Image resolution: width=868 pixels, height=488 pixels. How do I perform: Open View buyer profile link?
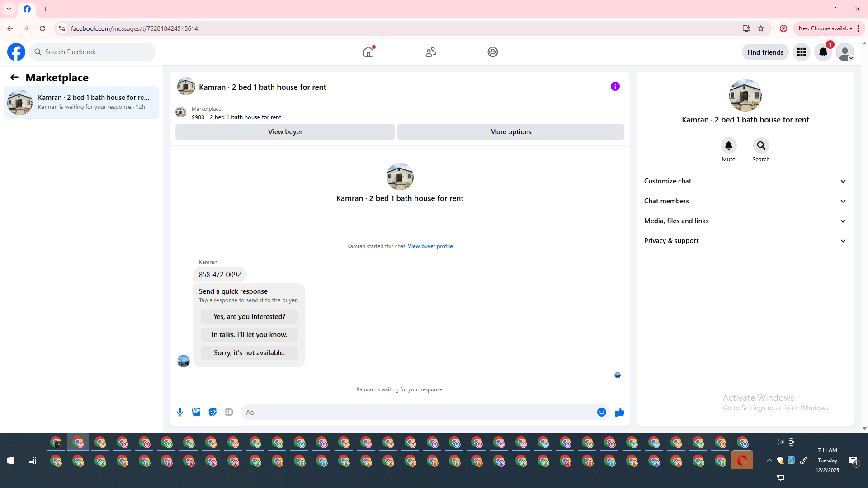click(430, 246)
